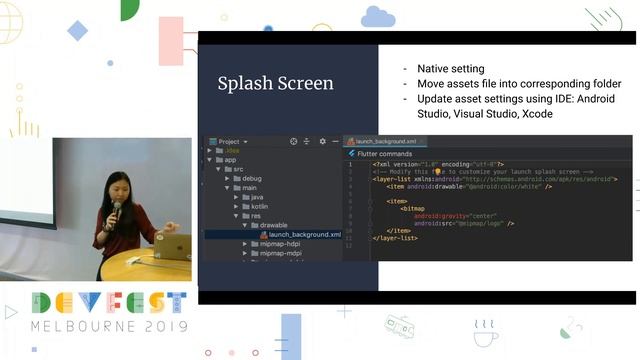Image resolution: width=640 pixels, height=360 pixels.
Task: Click file icon on launch_background.xml tab
Action: pos(350,141)
